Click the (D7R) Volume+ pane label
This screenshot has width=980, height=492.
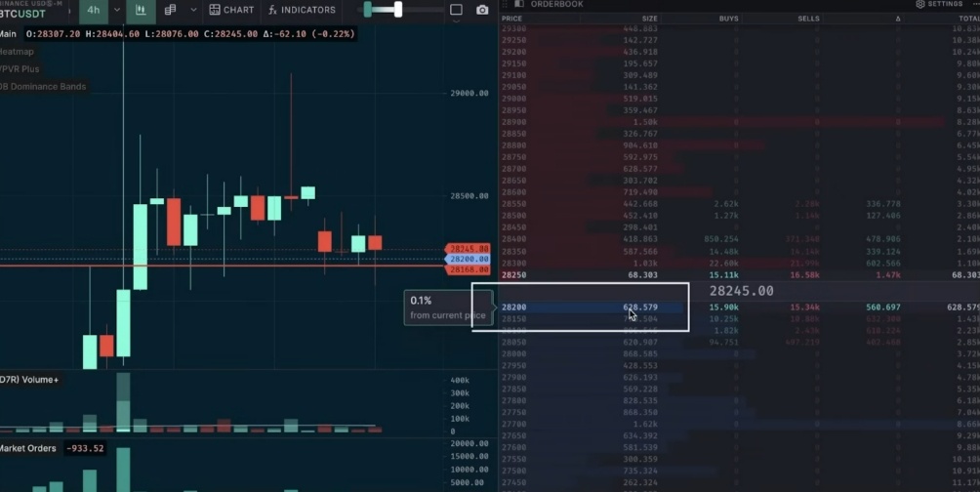click(29, 380)
